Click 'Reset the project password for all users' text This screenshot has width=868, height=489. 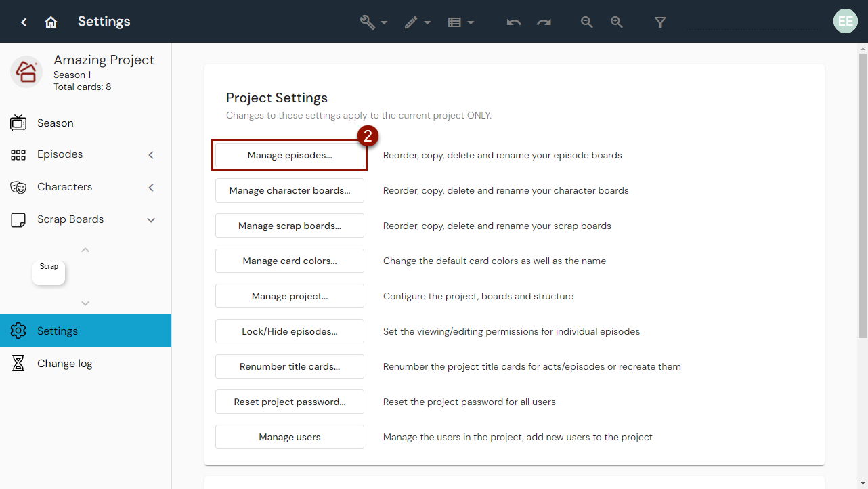pos(469,402)
